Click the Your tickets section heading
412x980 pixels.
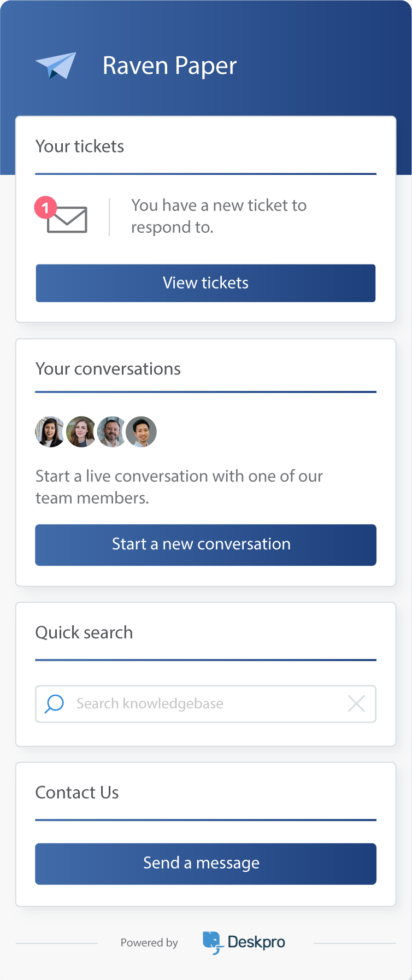(x=80, y=146)
